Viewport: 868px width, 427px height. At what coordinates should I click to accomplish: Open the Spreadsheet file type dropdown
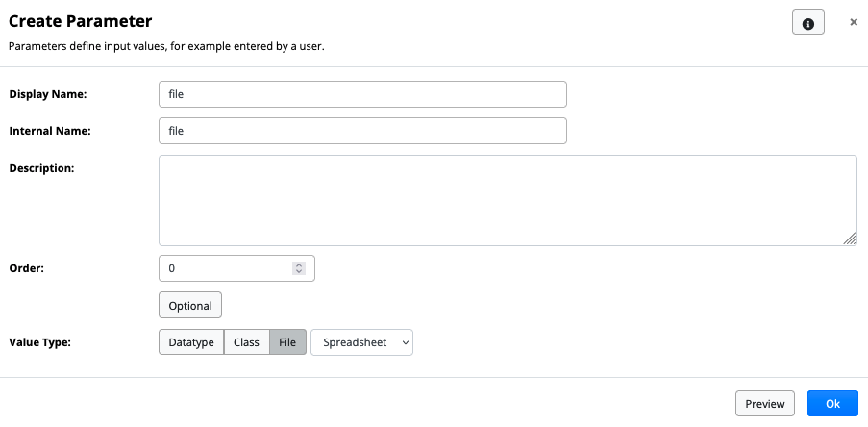(x=362, y=342)
